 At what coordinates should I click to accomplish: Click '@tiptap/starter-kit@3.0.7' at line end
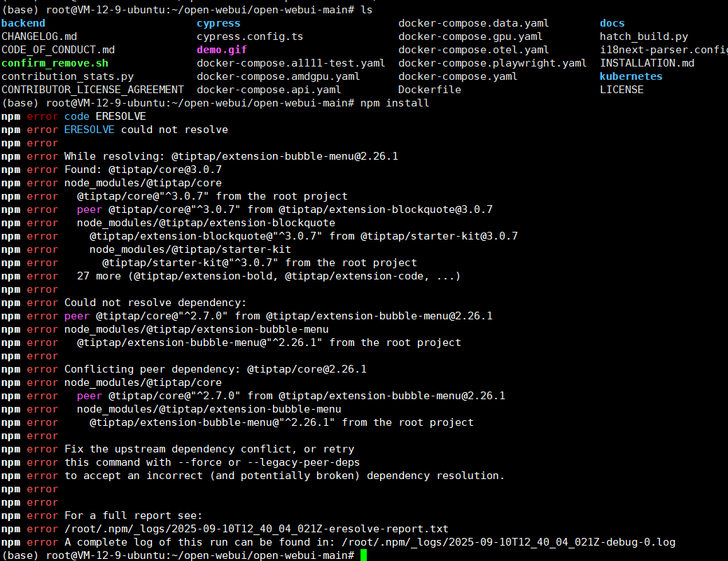point(439,236)
